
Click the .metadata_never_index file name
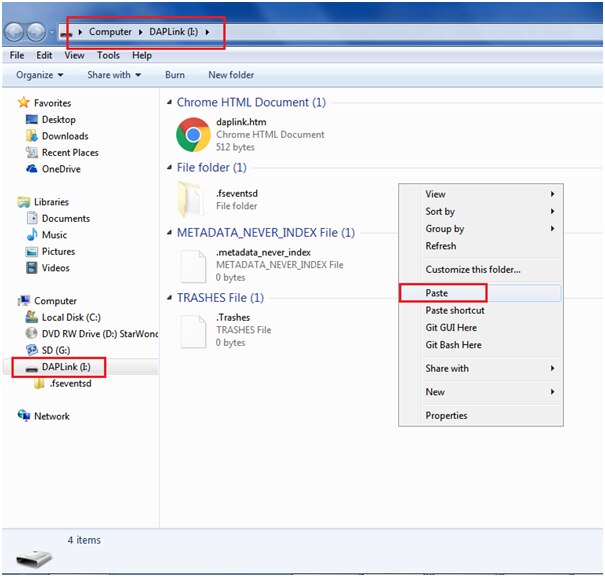[263, 252]
